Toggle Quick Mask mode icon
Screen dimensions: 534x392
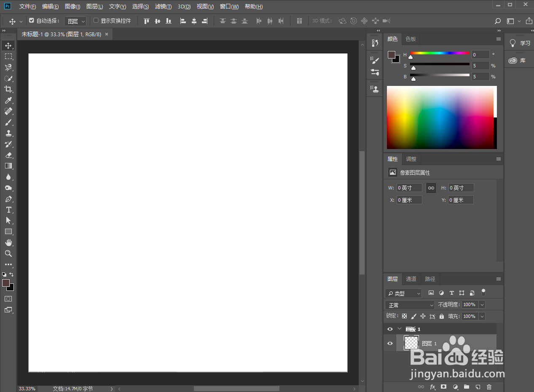[x=8, y=299]
